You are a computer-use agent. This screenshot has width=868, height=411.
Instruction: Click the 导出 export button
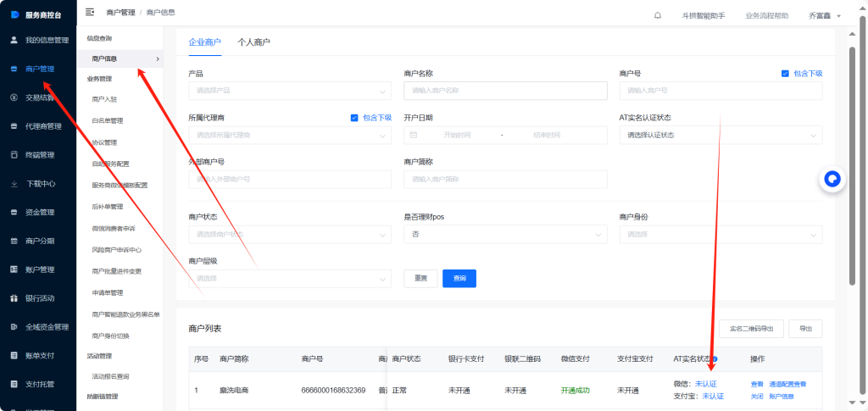(805, 329)
